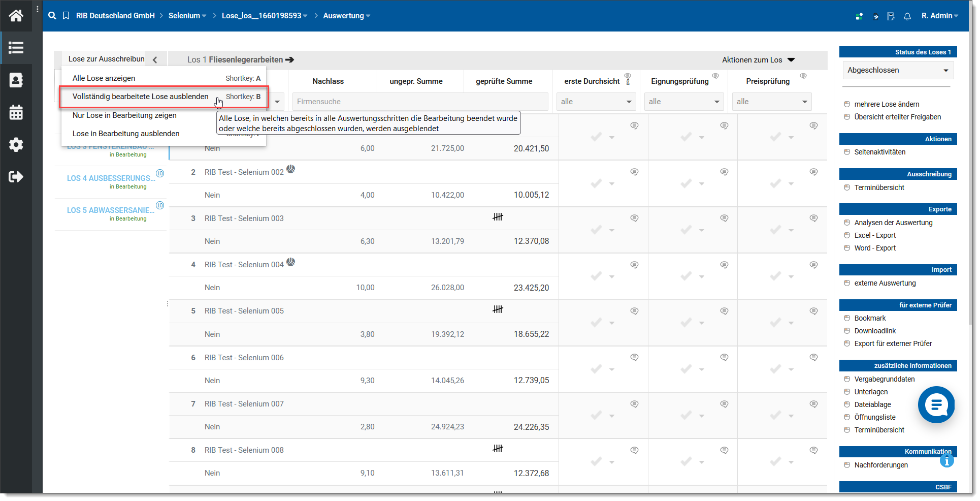This screenshot has width=980, height=501.
Task: Open Nachforderungen under Kommunikation
Action: pos(881,465)
